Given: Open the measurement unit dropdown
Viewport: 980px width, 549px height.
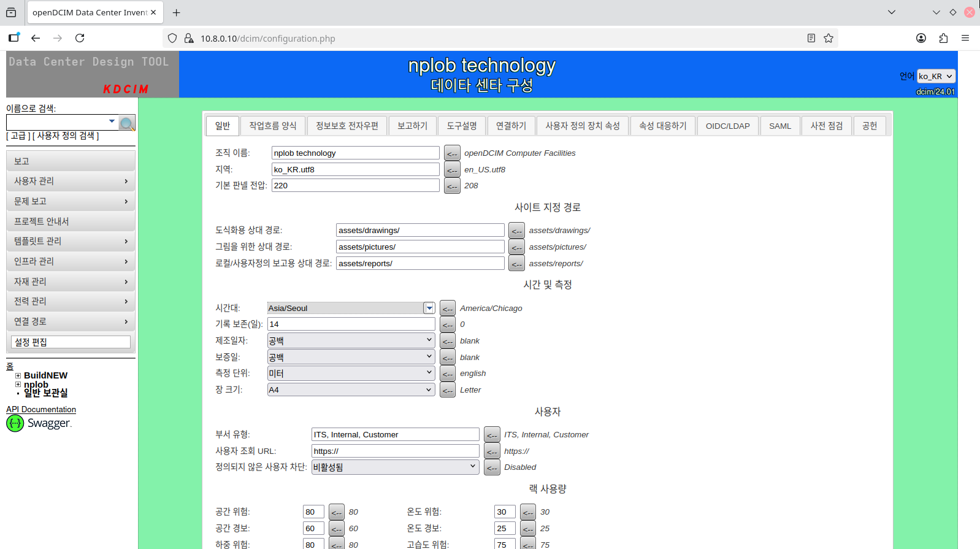Looking at the screenshot, I should coord(351,374).
